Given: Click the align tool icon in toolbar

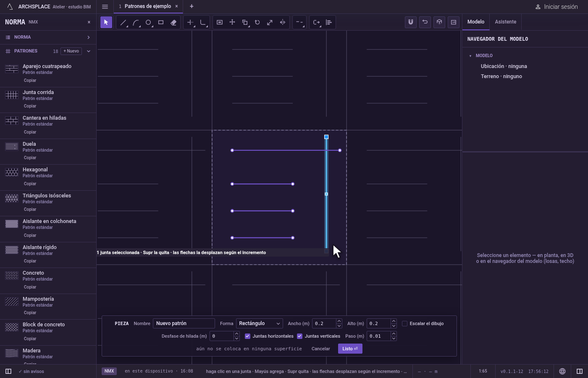Looking at the screenshot, I should (x=329, y=22).
